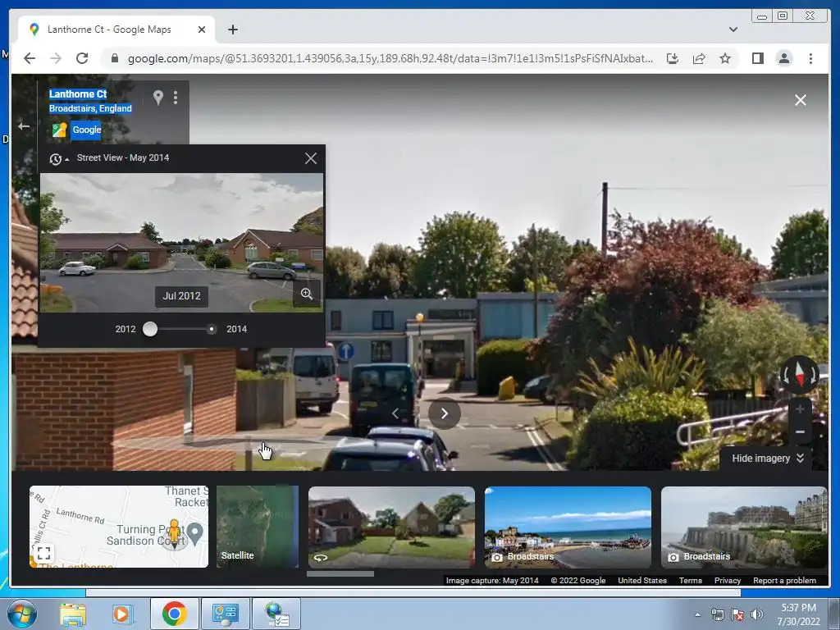Exit Street View with the X button
Screen dimensions: 840x630
[801, 100]
